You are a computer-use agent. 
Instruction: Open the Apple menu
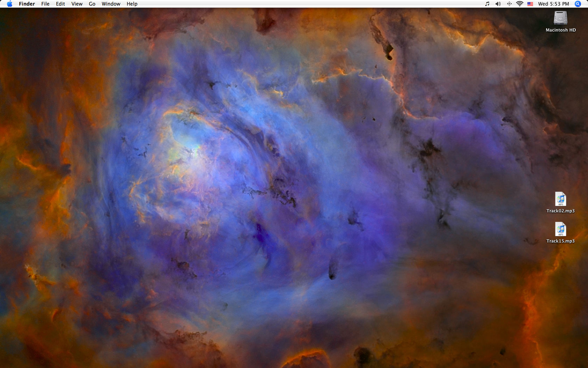[9, 4]
